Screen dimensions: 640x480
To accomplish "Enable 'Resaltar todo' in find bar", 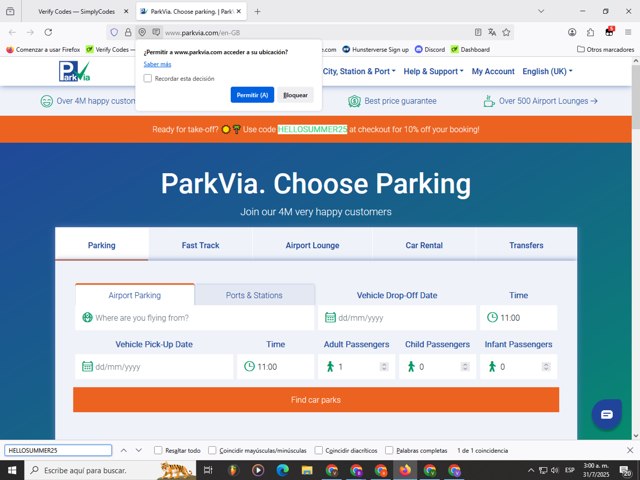I will [x=158, y=450].
